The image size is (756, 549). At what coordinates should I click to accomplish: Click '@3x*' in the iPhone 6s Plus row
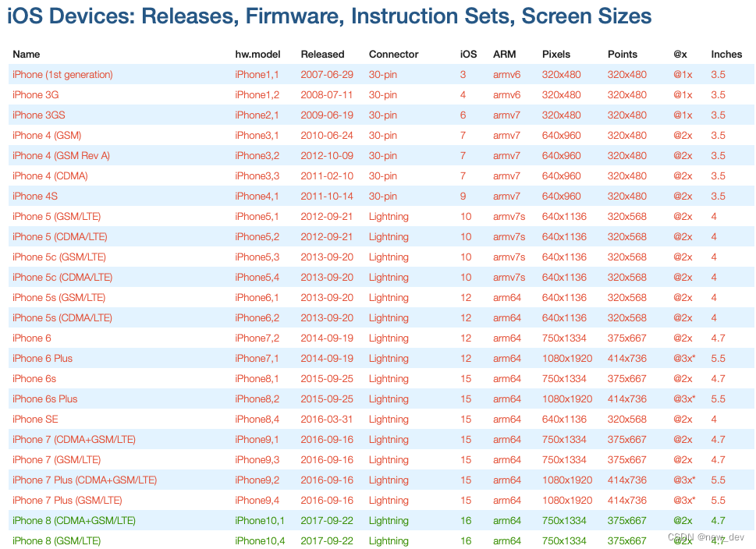click(684, 398)
